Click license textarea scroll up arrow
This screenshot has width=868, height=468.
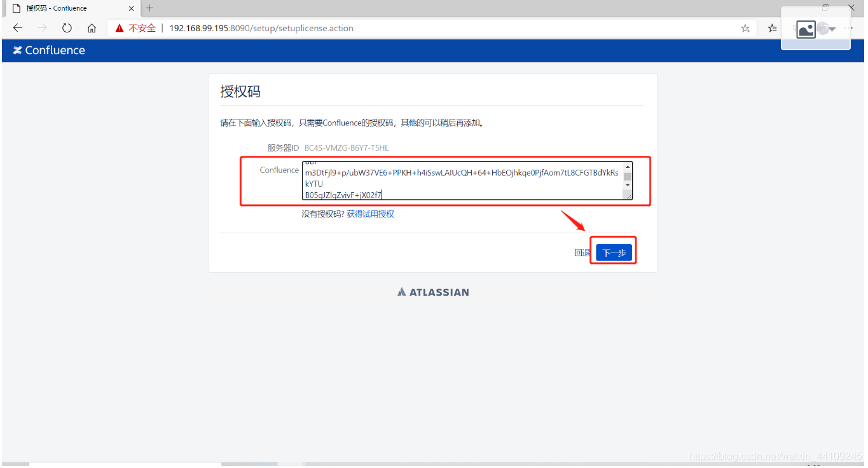tap(628, 167)
